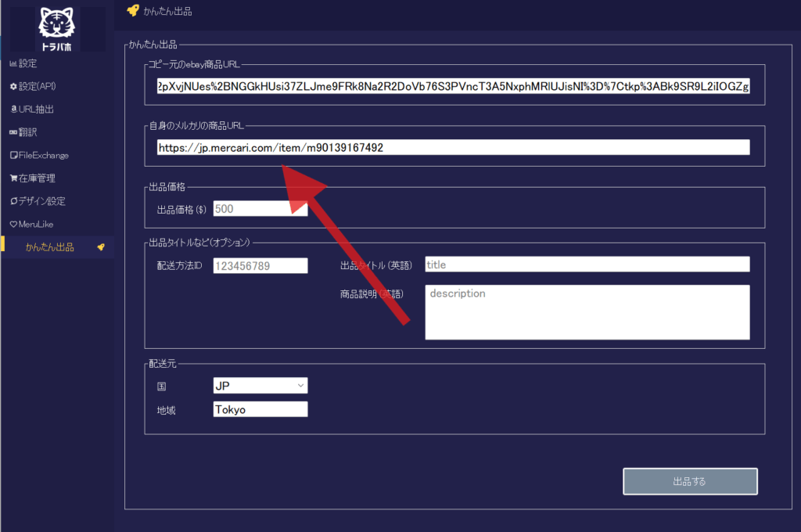Click the chart icon beside 設定
Screen dimensions: 801x532
(13, 63)
